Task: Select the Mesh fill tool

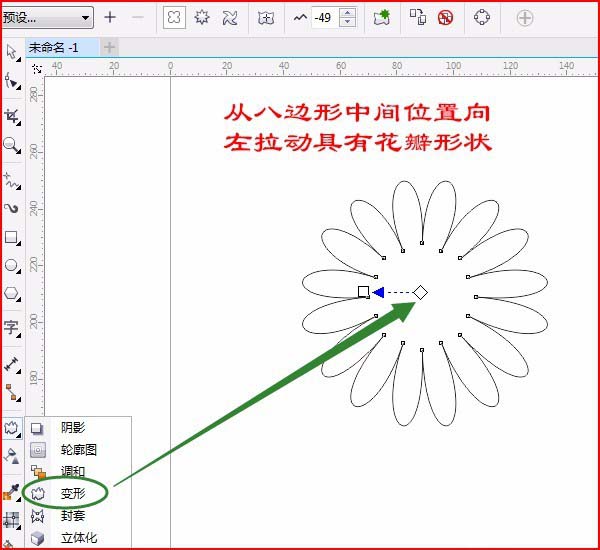Action: click(x=11, y=520)
